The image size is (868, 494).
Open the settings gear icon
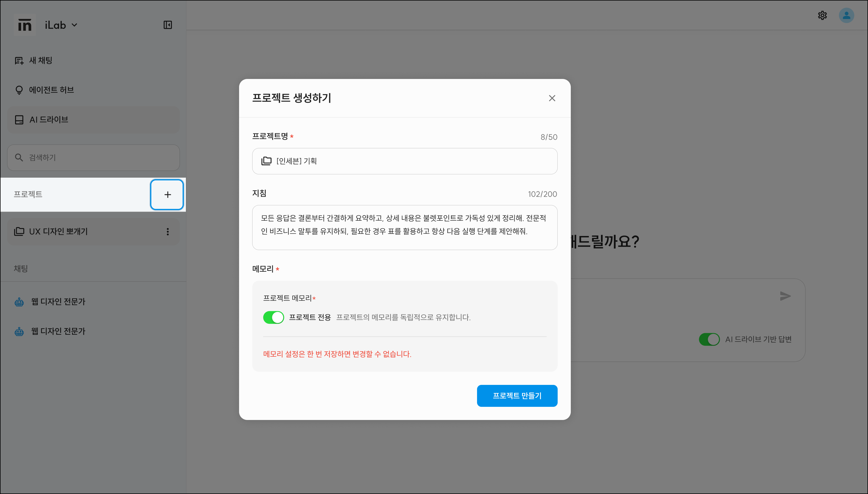(x=822, y=15)
